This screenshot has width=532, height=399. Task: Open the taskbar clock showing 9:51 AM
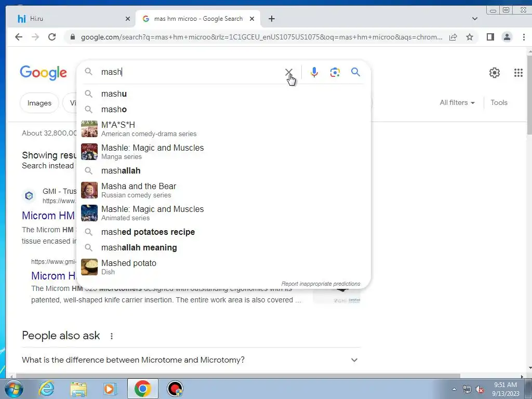pyautogui.click(x=506, y=389)
